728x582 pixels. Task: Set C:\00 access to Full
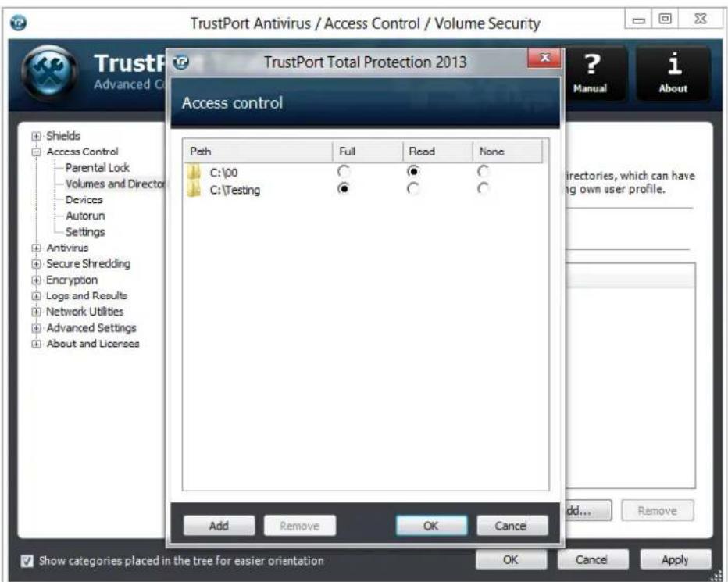point(344,171)
